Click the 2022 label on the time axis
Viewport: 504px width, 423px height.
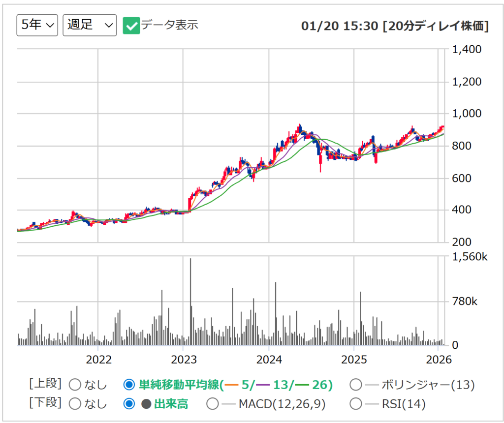coord(98,359)
